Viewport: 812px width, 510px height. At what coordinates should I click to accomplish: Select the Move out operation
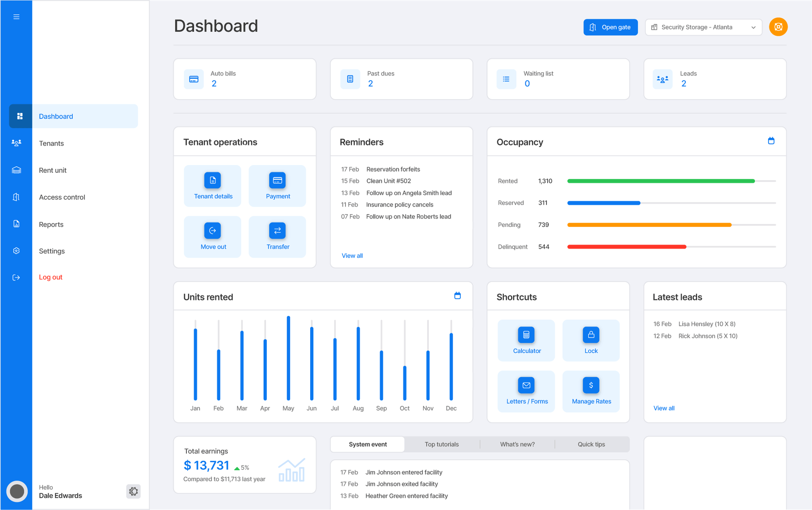pos(212,237)
